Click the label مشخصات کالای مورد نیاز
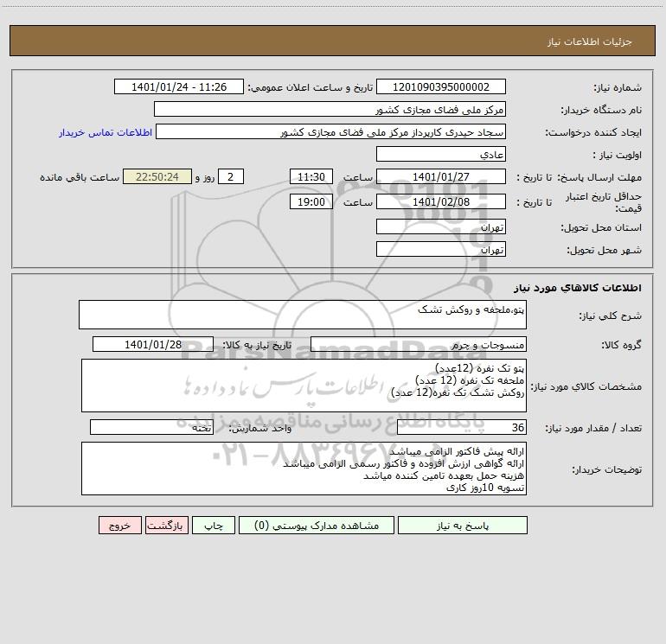Screen dimensions: 666x644 (x=586, y=386)
